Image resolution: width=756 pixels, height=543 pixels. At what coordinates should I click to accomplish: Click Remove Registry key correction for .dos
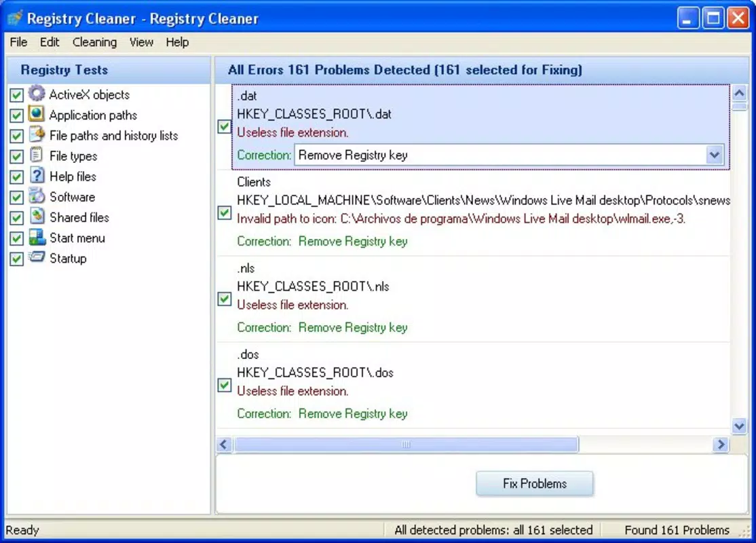click(353, 414)
